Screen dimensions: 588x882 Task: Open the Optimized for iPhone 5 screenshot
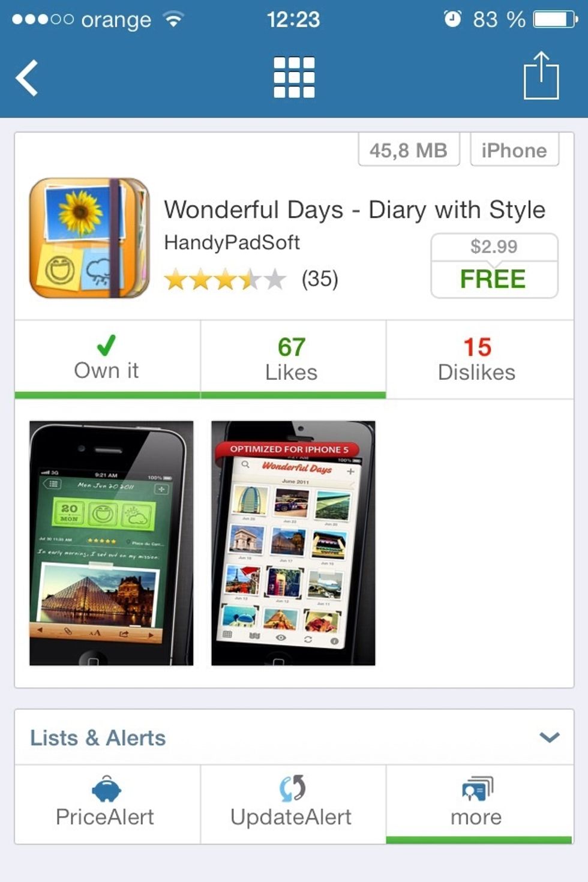pos(293,543)
